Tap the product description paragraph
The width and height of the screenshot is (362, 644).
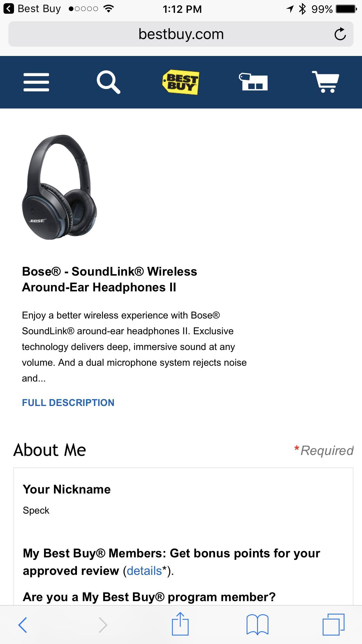134,347
